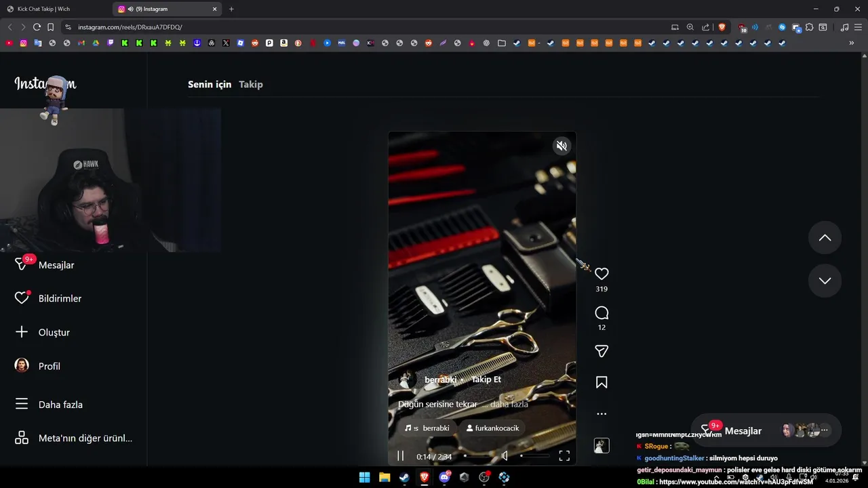The image size is (868, 488).
Task: Close the Instagram browser tab
Action: 215,9
